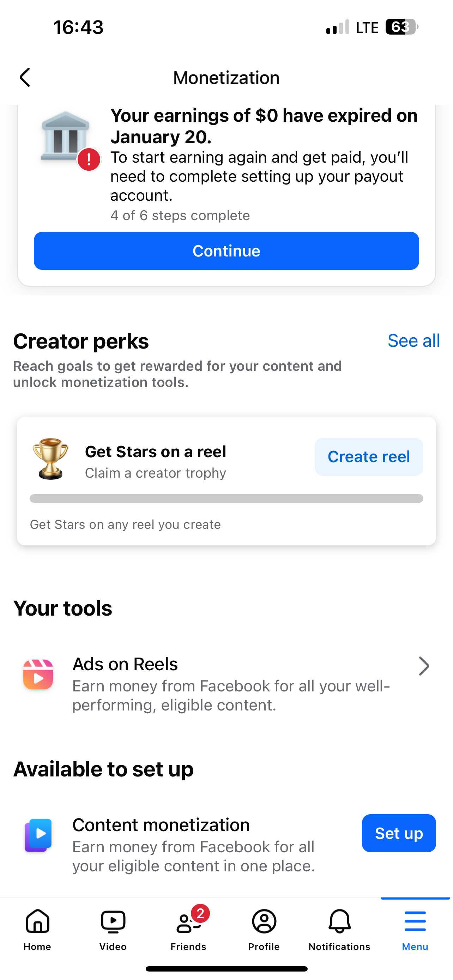The width and height of the screenshot is (453, 980).
Task: Open the Home tab icon
Action: [38, 921]
